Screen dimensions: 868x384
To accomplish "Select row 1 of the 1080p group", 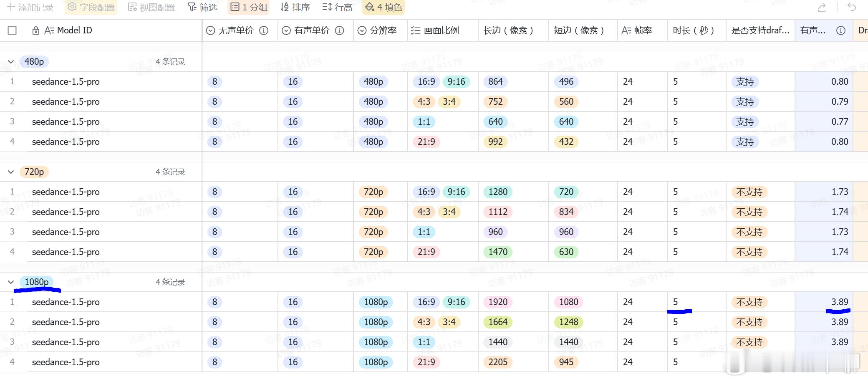I will [x=12, y=302].
